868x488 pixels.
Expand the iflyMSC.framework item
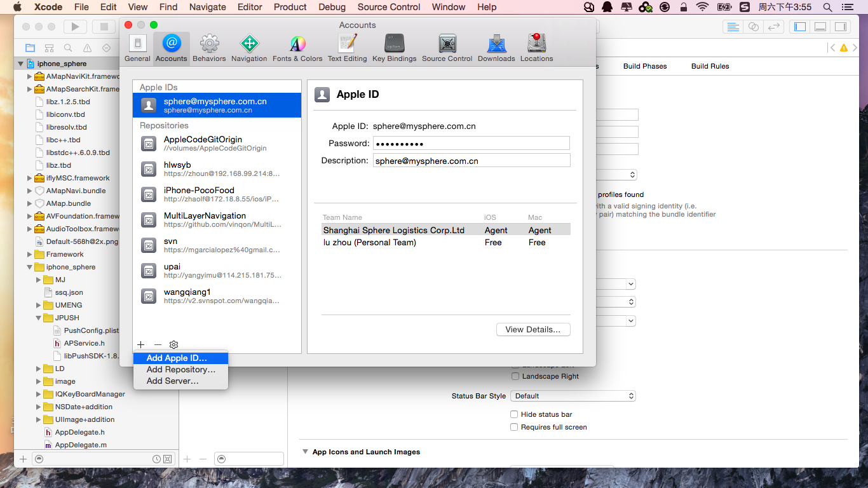(29, 178)
